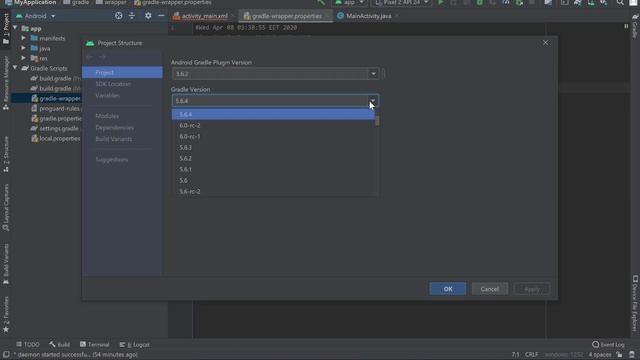Screen dimensions: 640x360
Task: Select Modules in dialog sidebar
Action: [x=107, y=116]
